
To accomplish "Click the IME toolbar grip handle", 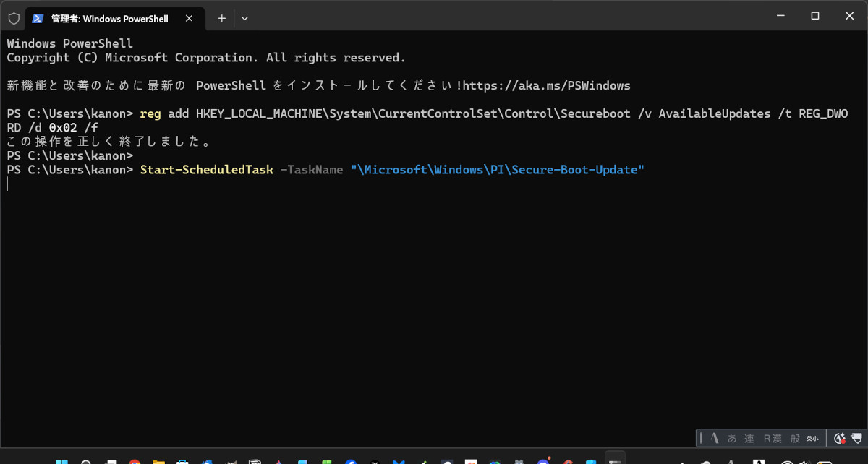I will coord(701,438).
